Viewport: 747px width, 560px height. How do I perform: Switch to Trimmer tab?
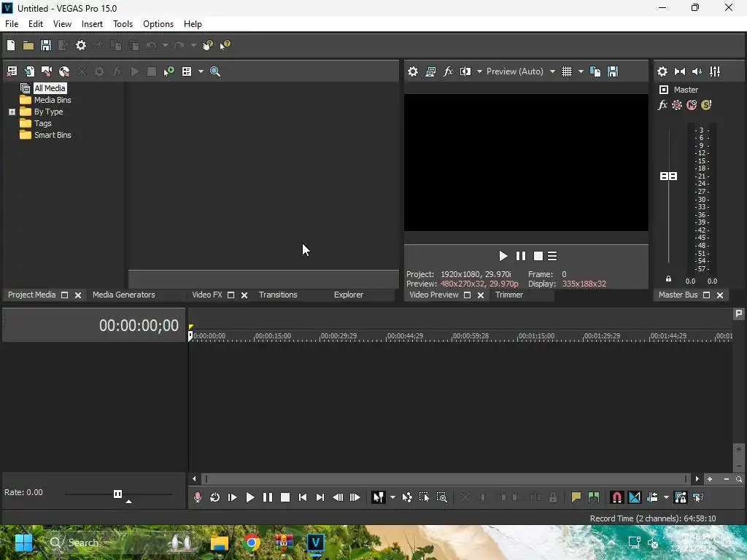508,295
